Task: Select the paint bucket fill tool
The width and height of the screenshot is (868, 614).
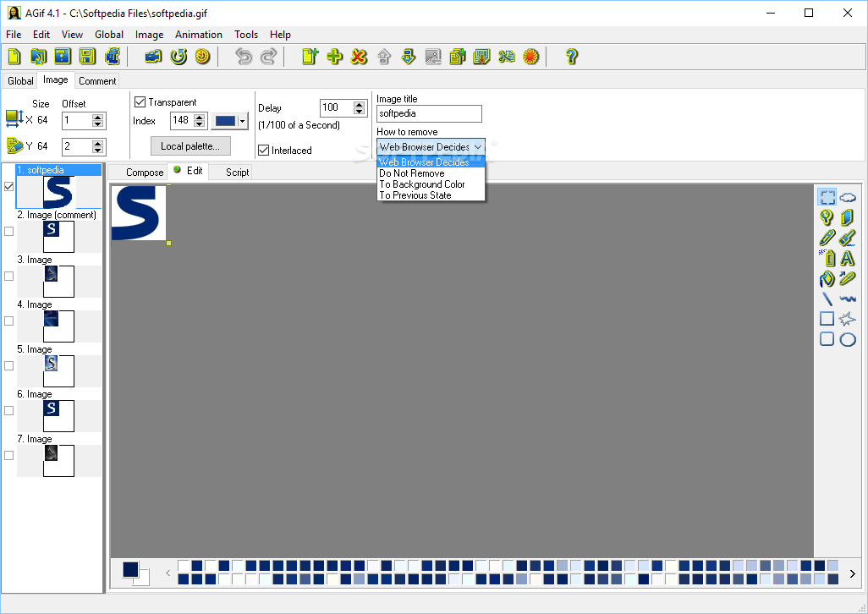Action: click(x=827, y=278)
